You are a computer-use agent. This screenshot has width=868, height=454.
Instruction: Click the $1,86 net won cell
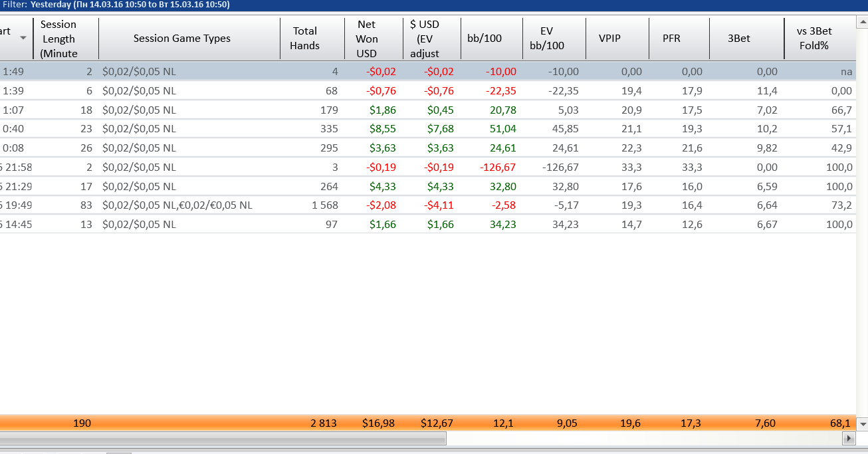coord(383,110)
